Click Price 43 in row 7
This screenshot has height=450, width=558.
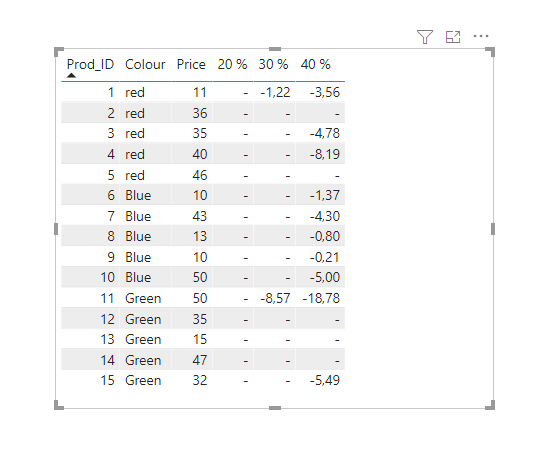point(200,216)
